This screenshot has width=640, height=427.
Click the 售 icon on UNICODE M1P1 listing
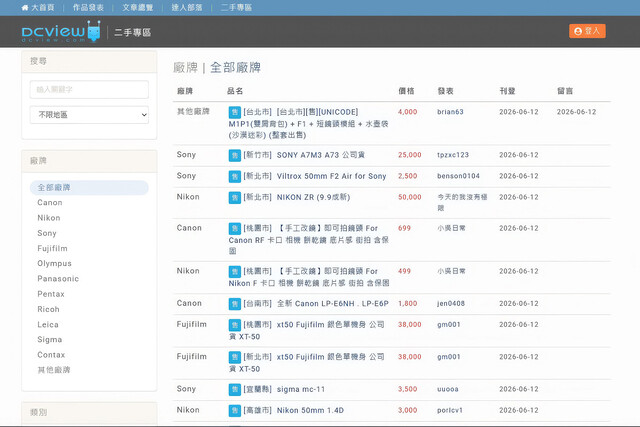tap(235, 112)
